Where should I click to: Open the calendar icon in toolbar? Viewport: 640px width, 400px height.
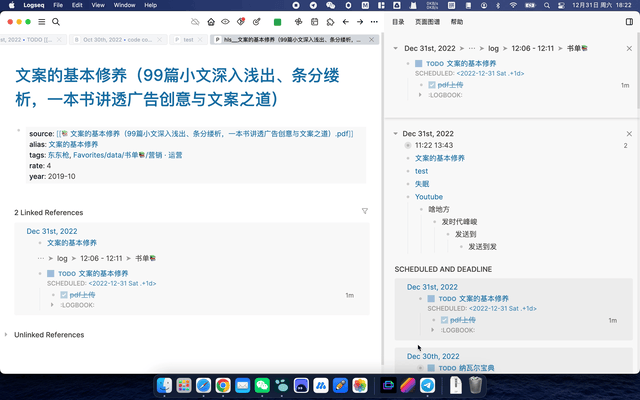(314, 22)
